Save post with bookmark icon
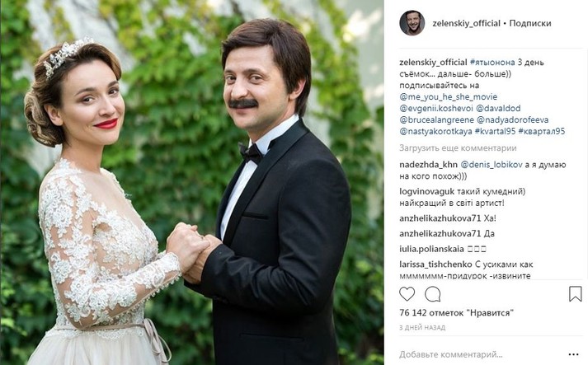 point(576,294)
